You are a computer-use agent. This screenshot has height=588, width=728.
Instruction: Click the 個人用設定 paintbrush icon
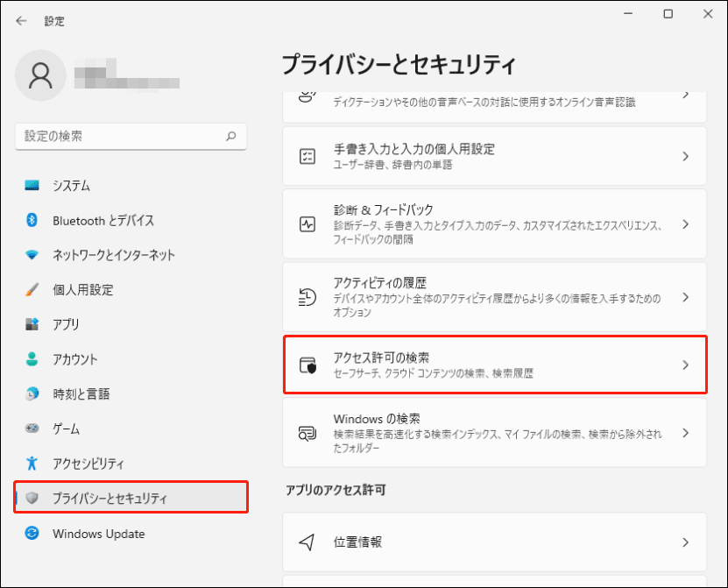pyautogui.click(x=32, y=289)
